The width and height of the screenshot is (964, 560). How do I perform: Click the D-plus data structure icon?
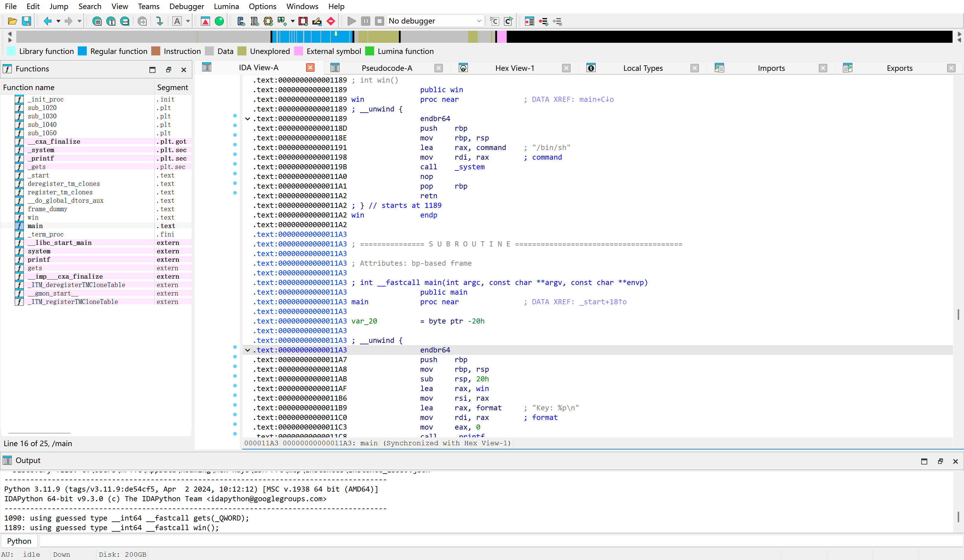254,21
